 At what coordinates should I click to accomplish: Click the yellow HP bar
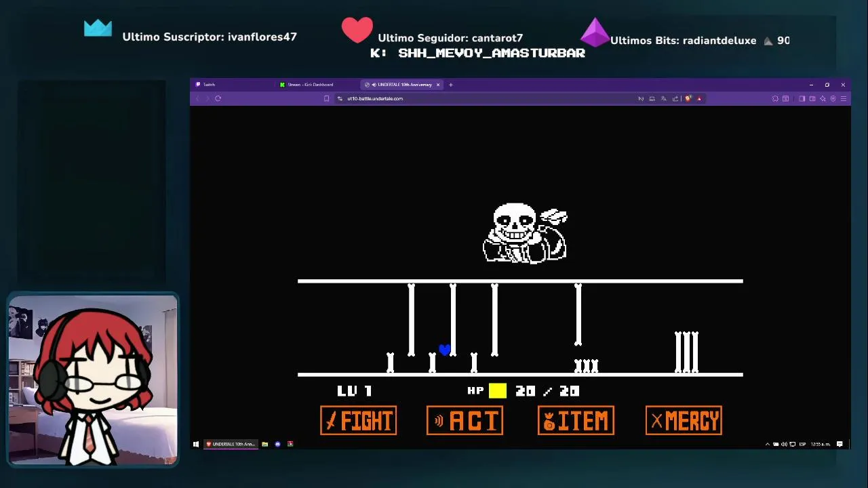click(498, 390)
